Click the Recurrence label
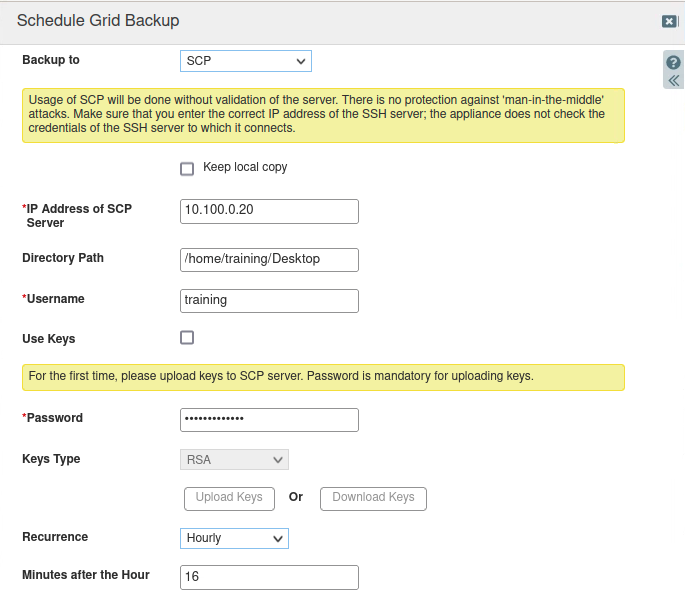Screen dimensions: 685x598 [55, 537]
